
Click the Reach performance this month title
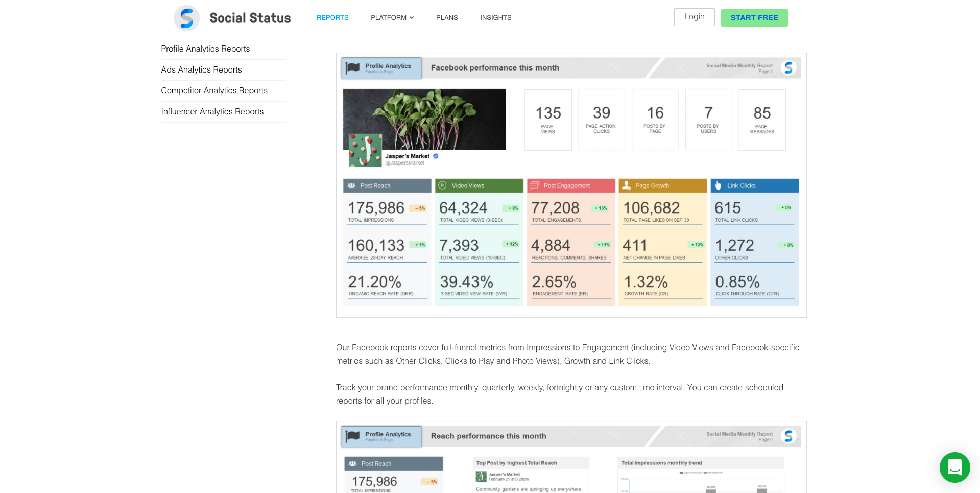click(488, 436)
